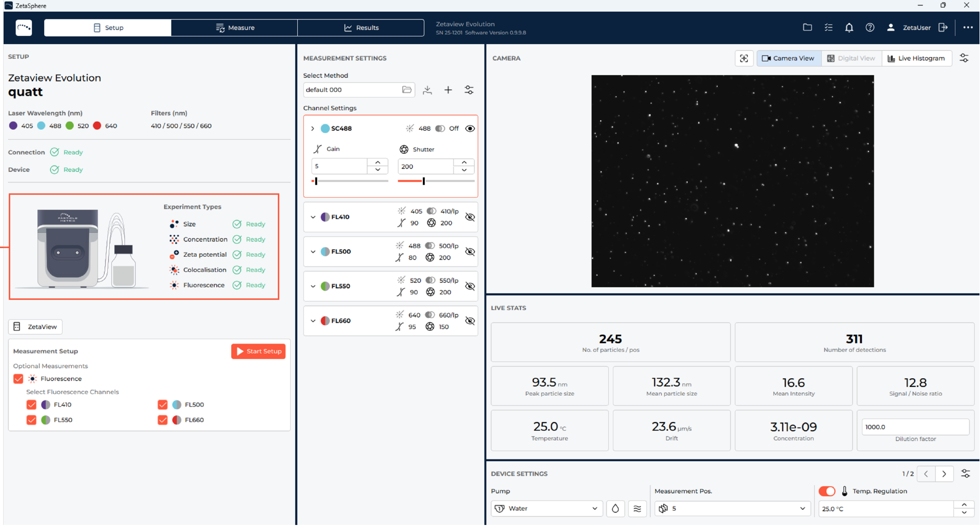
Task: Click the help question mark icon
Action: [870, 28]
